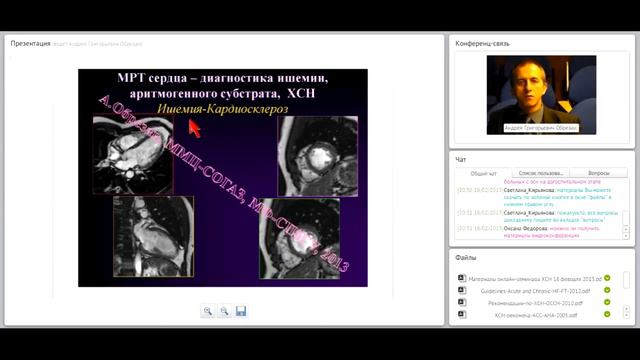Image resolution: width=640 pixels, height=360 pixels.
Task: Click the top-right short-axis MRI image on slide
Action: coord(318,156)
